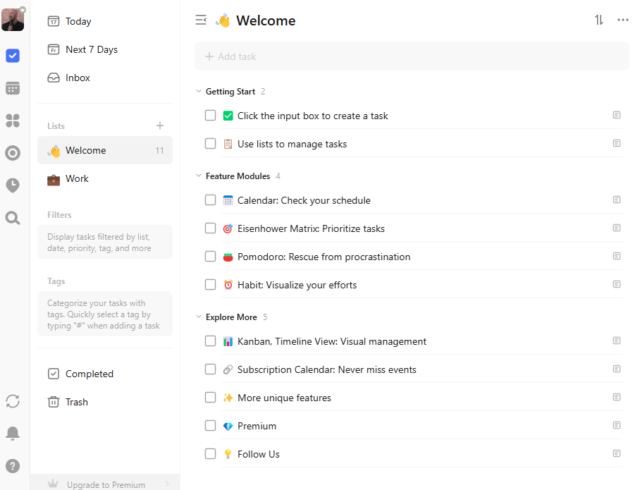Open the notifications bell icon
Viewport: 640px width, 490px height.
[13, 433]
